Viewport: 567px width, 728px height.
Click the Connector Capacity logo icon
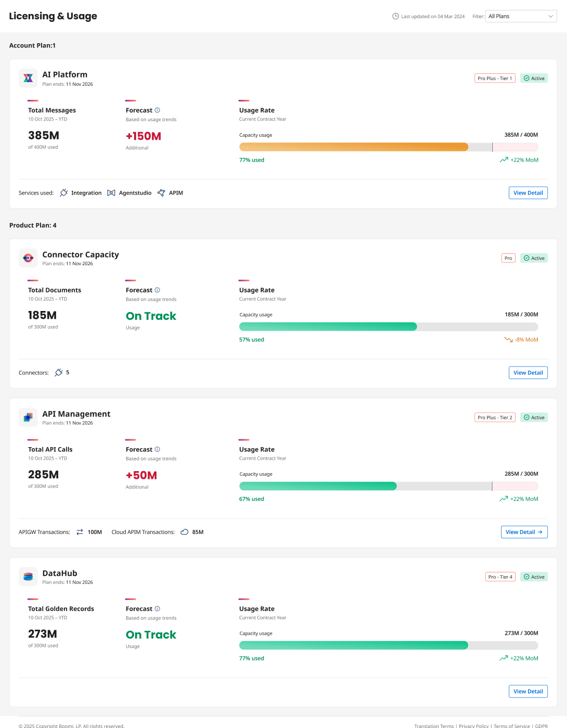pyautogui.click(x=28, y=258)
